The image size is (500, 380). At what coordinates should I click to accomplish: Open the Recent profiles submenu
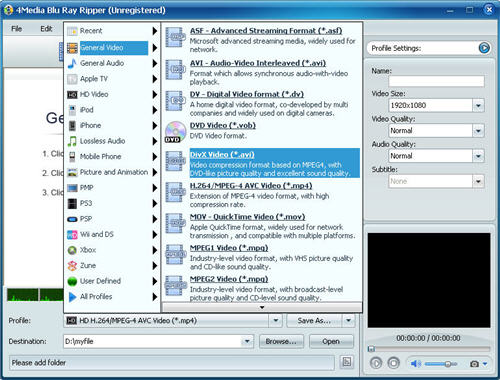[112, 31]
